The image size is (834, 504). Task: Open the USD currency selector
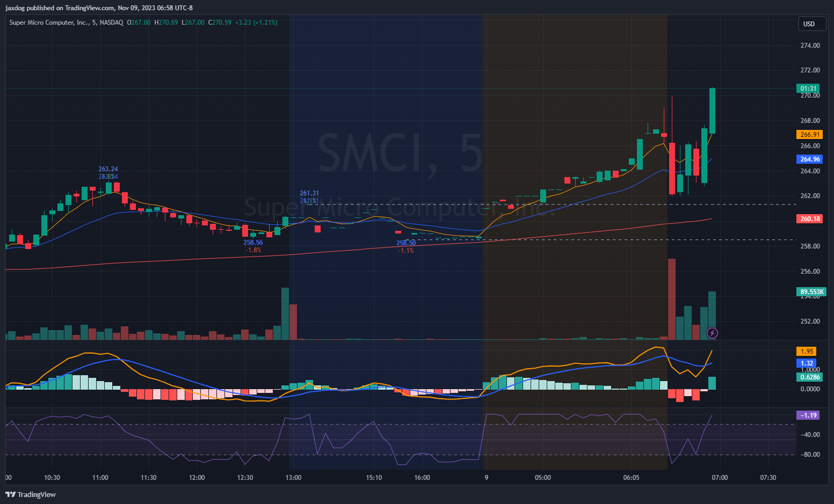coord(811,24)
